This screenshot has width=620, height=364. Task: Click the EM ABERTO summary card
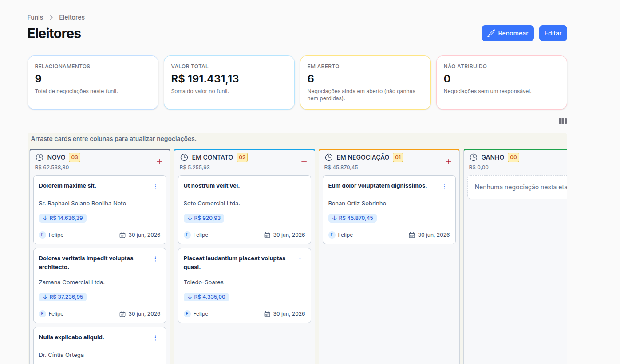click(x=365, y=82)
